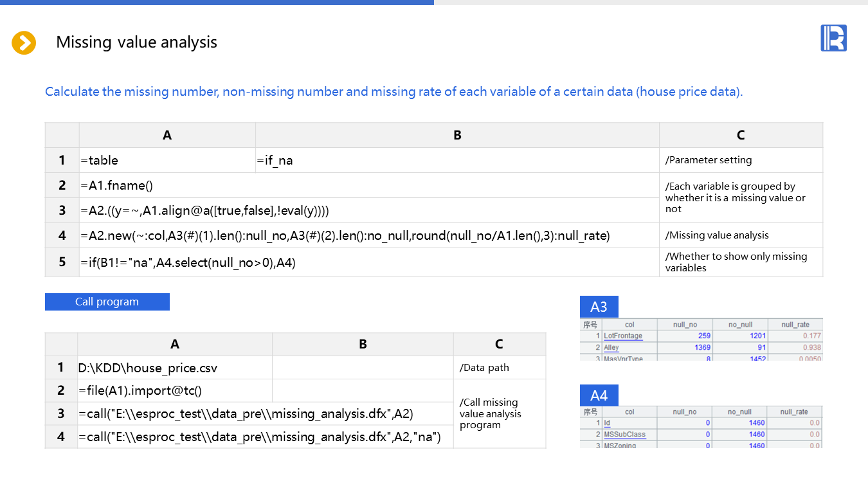The image size is (868, 488).
Task: Click the yellow arrow icon beside title
Action: (24, 43)
